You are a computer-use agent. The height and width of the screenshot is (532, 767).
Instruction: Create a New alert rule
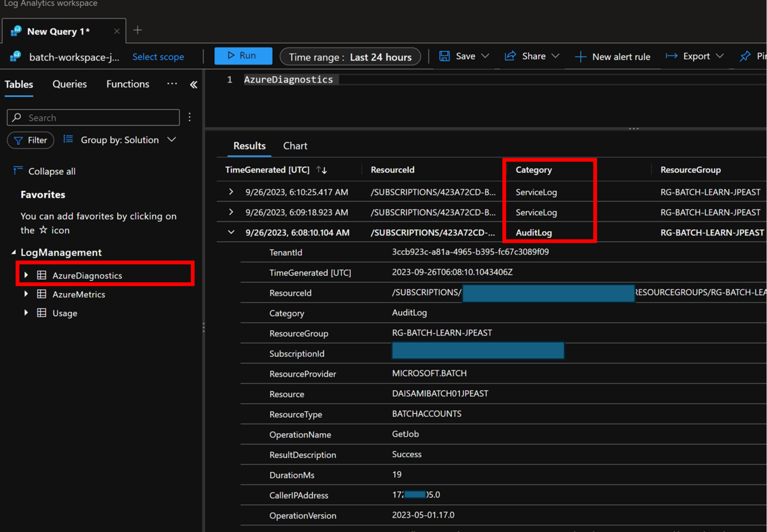(x=612, y=57)
